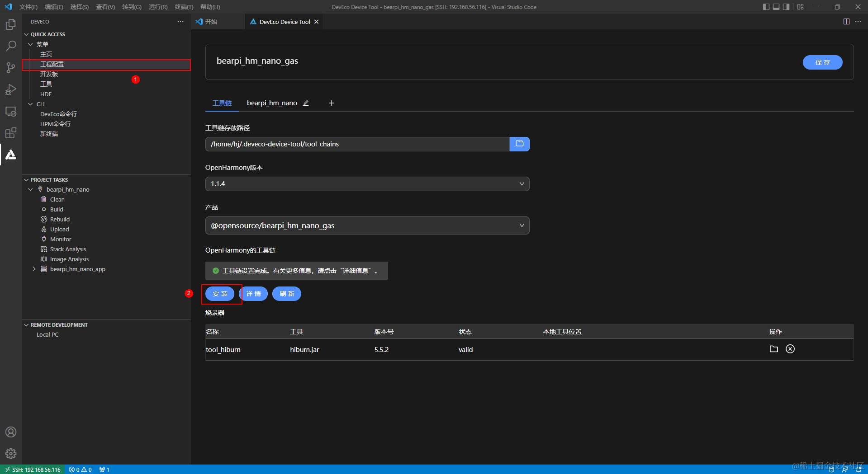The height and width of the screenshot is (474, 868).
Task: Open the 终端(T) menu
Action: click(x=184, y=7)
